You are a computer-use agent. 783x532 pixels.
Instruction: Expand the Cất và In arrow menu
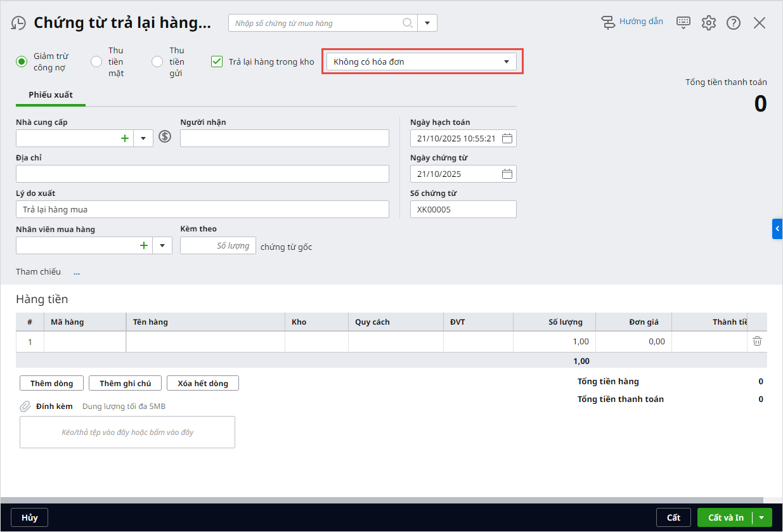click(x=762, y=517)
